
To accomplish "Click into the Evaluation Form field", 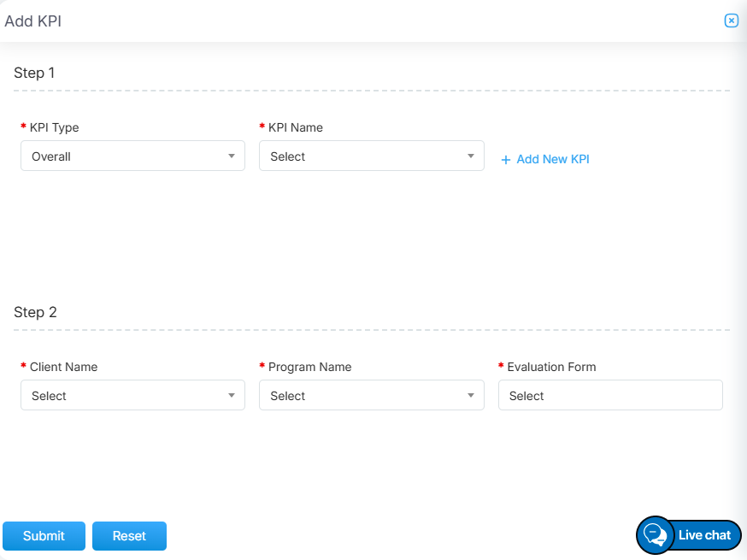I will (x=609, y=396).
